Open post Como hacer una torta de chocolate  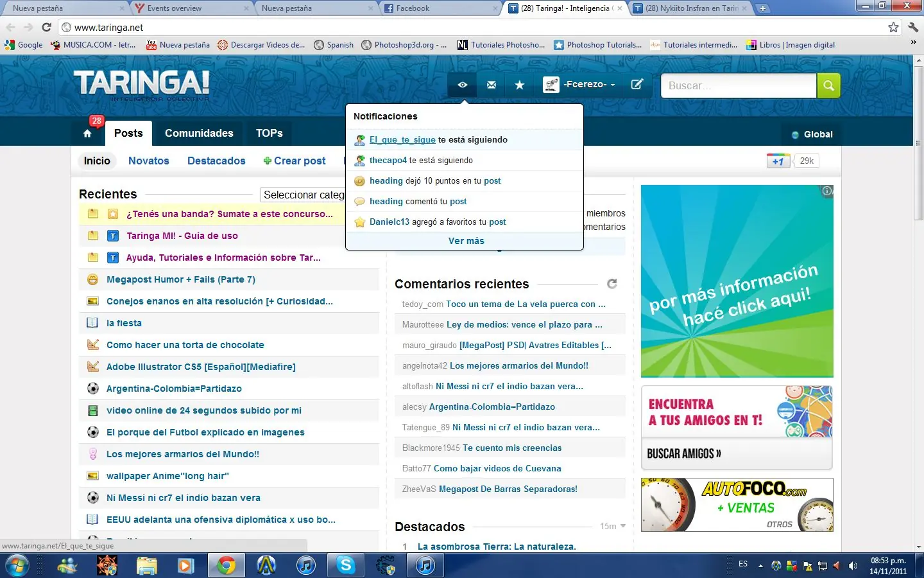point(185,345)
